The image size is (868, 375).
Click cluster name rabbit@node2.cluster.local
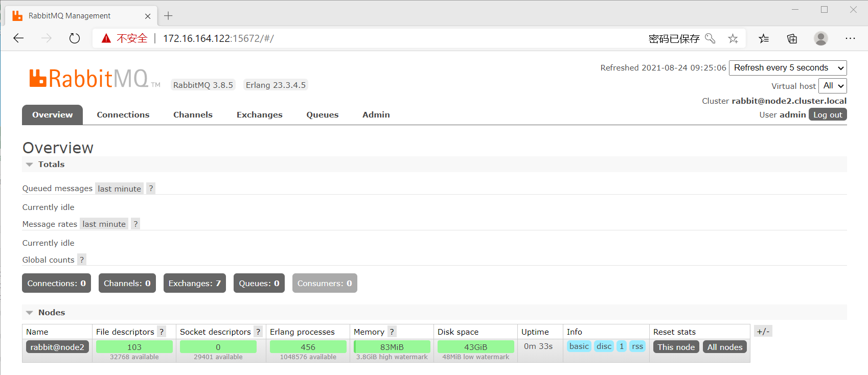point(789,101)
